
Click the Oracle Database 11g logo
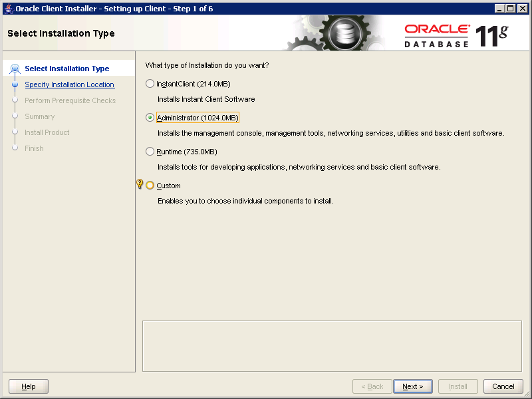pyautogui.click(x=456, y=35)
